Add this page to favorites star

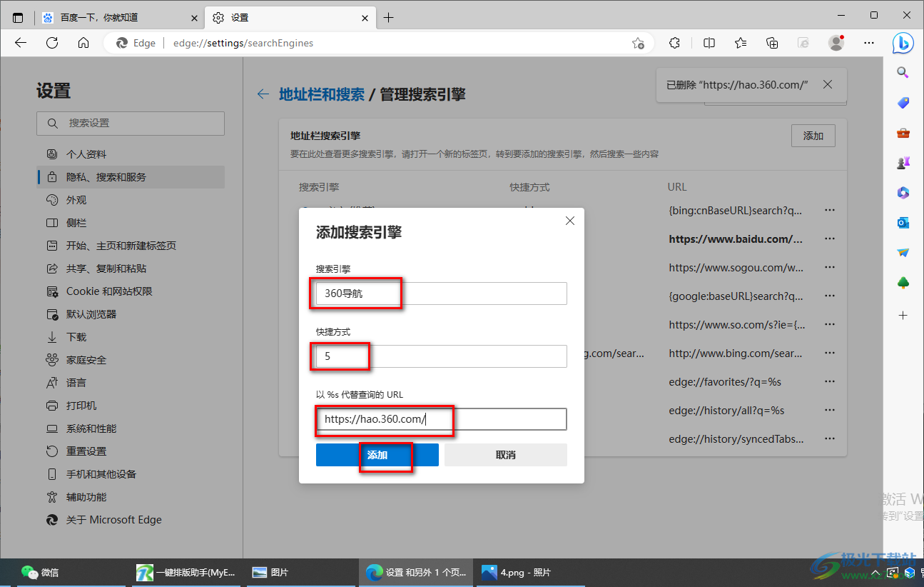tap(639, 43)
